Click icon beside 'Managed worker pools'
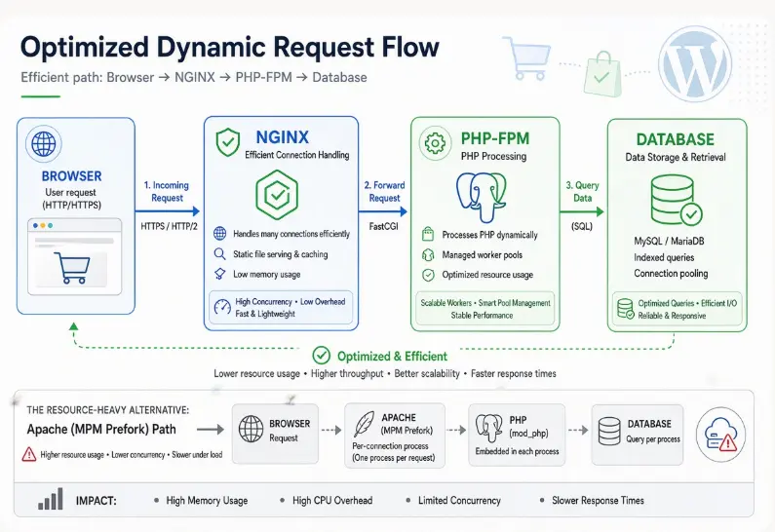The width and height of the screenshot is (775, 532). (428, 255)
